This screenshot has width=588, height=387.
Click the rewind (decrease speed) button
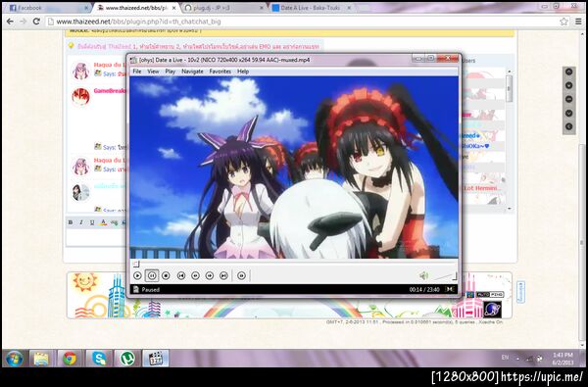(x=195, y=275)
